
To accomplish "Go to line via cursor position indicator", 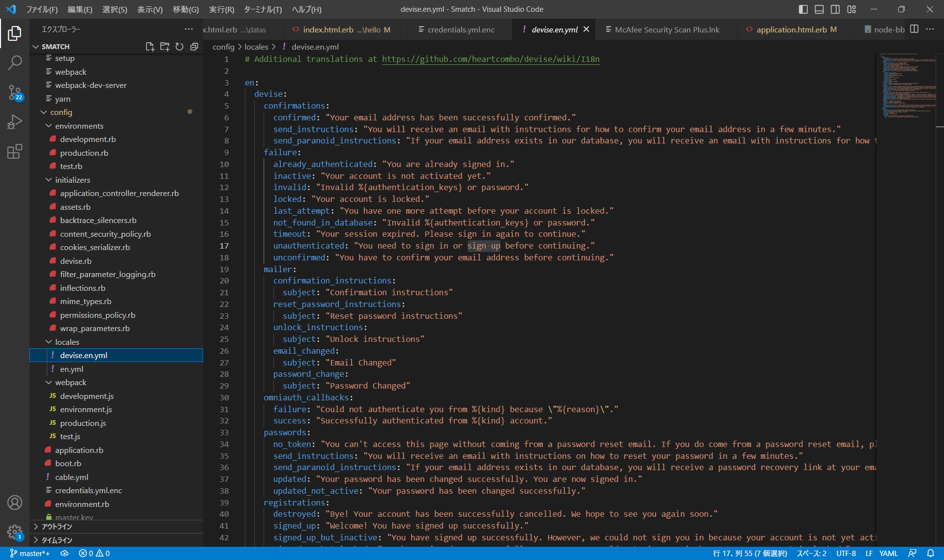I will coord(750,554).
